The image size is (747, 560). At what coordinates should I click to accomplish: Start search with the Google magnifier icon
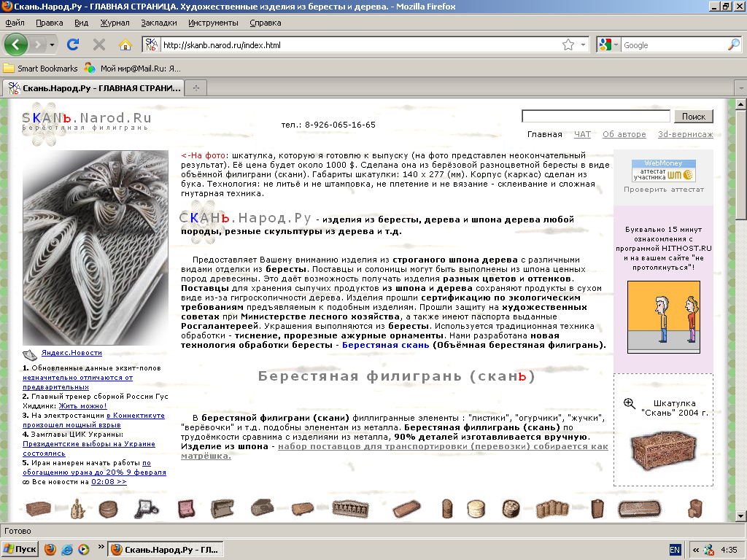point(734,44)
